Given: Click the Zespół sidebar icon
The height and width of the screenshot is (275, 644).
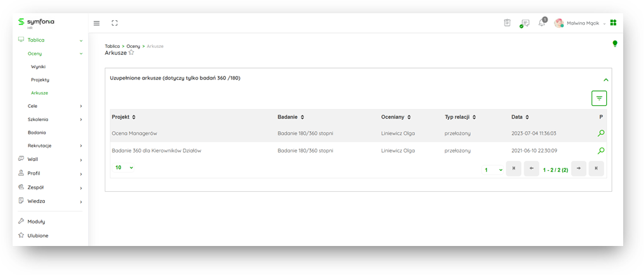Looking at the screenshot, I should point(21,187).
